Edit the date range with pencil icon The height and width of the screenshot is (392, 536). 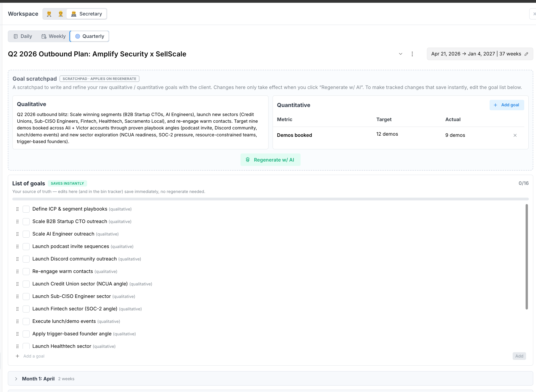coord(526,54)
